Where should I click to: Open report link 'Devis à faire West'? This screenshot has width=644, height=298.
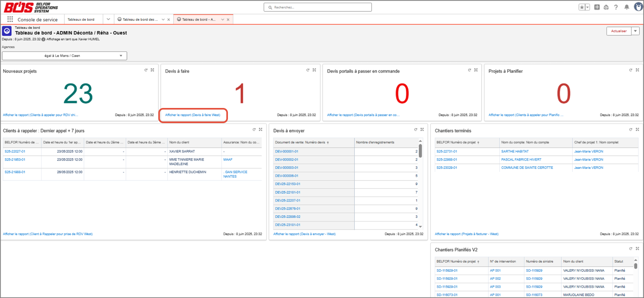point(193,115)
